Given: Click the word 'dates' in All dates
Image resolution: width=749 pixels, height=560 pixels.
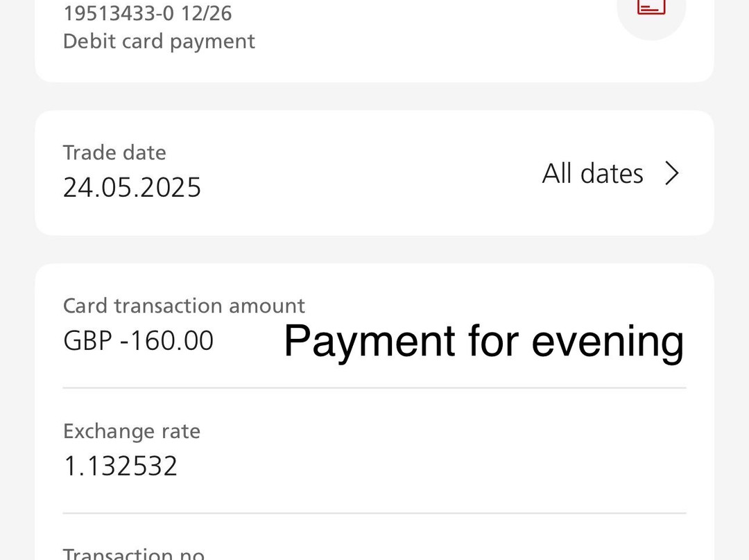Looking at the screenshot, I should coord(612,173).
